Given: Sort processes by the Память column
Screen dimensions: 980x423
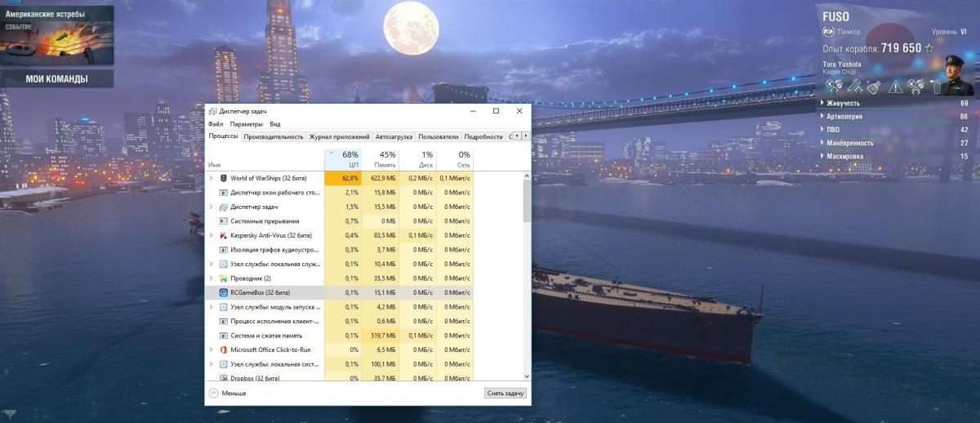Looking at the screenshot, I should [x=380, y=158].
